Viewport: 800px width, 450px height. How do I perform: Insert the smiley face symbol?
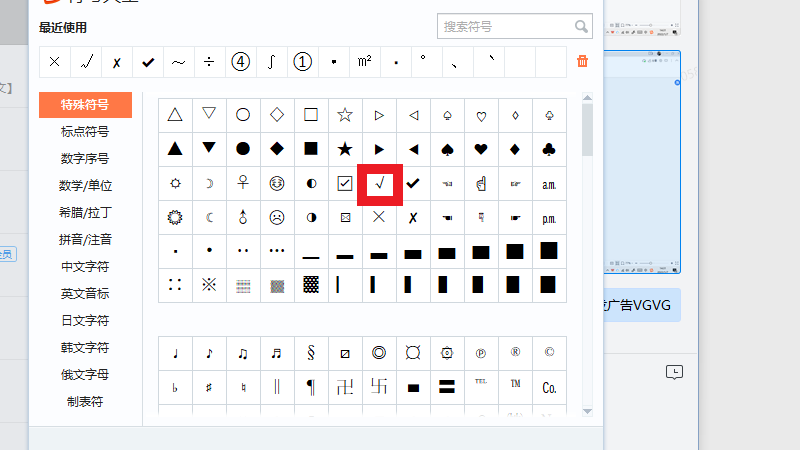(x=277, y=183)
